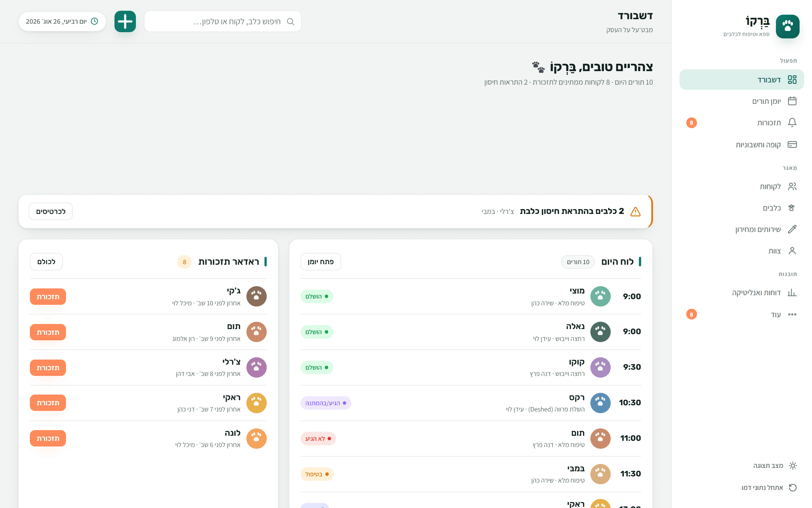Click the 9:30 time in the schedule
This screenshot has width=812, height=508.
(632, 367)
